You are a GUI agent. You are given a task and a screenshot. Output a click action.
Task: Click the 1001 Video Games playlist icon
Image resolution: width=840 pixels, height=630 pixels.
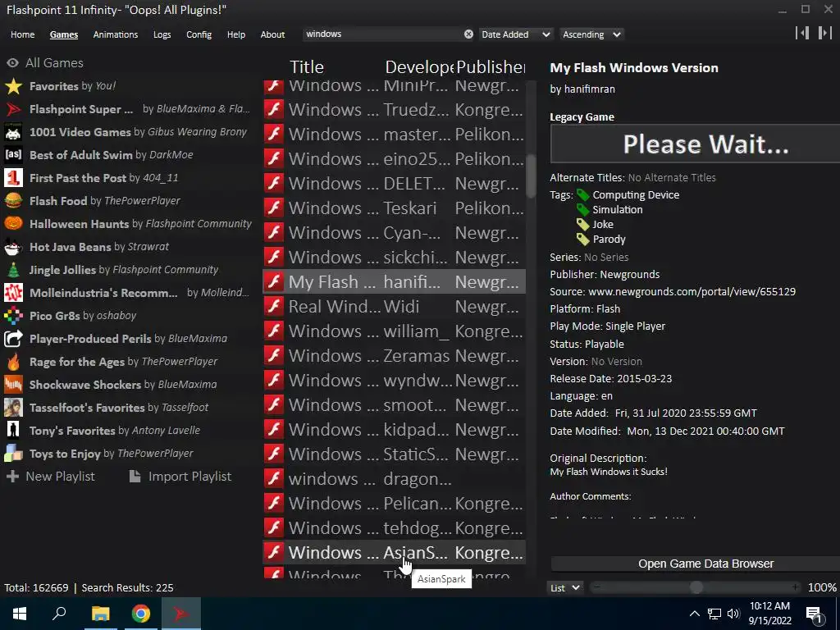13,132
